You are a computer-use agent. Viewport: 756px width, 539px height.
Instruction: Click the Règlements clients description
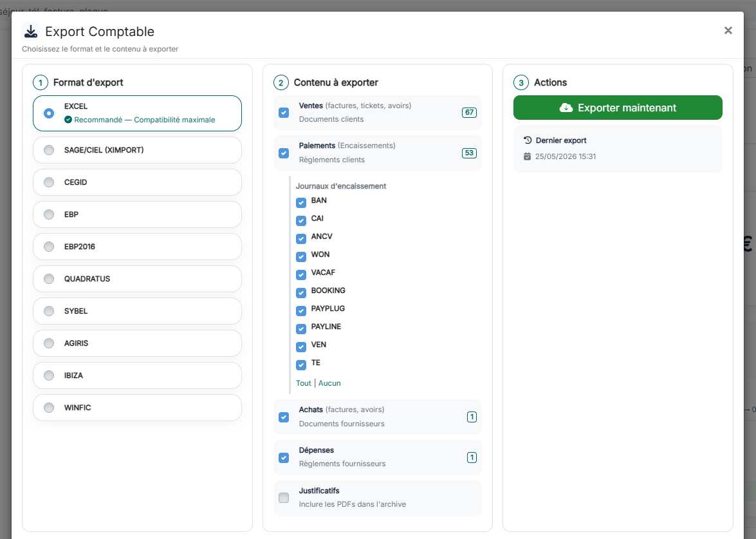[x=332, y=160]
